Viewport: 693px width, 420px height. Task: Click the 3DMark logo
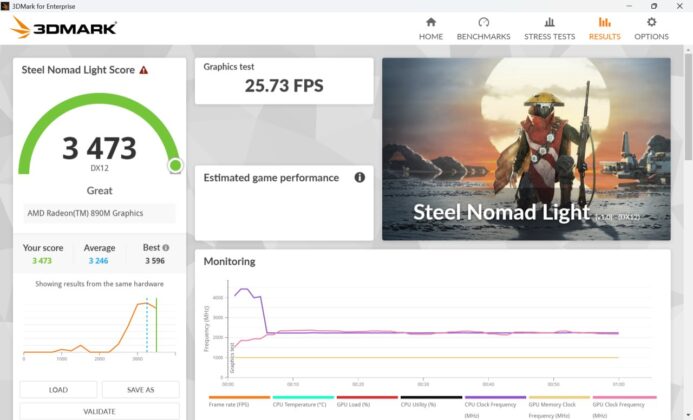(64, 28)
